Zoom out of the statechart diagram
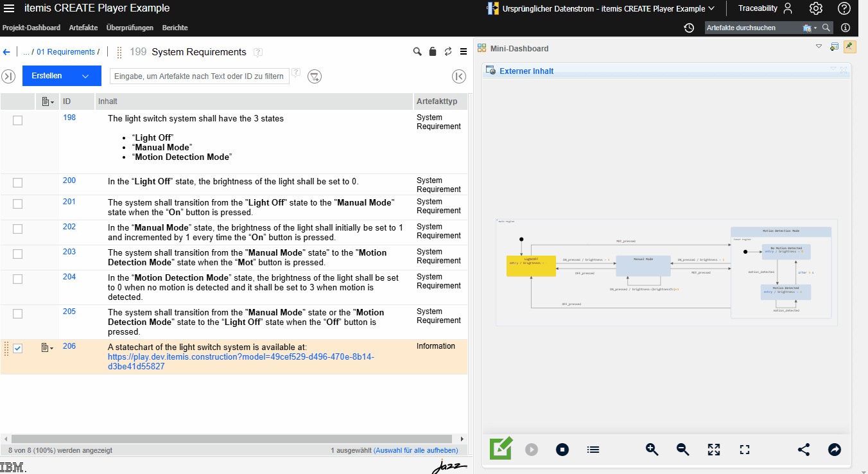 click(x=682, y=450)
